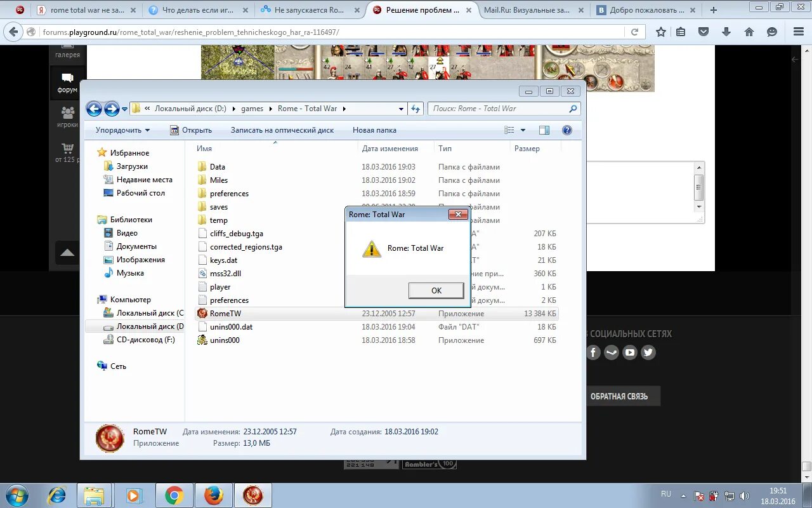Select the unins000 application icon
812x508 pixels.
202,340
